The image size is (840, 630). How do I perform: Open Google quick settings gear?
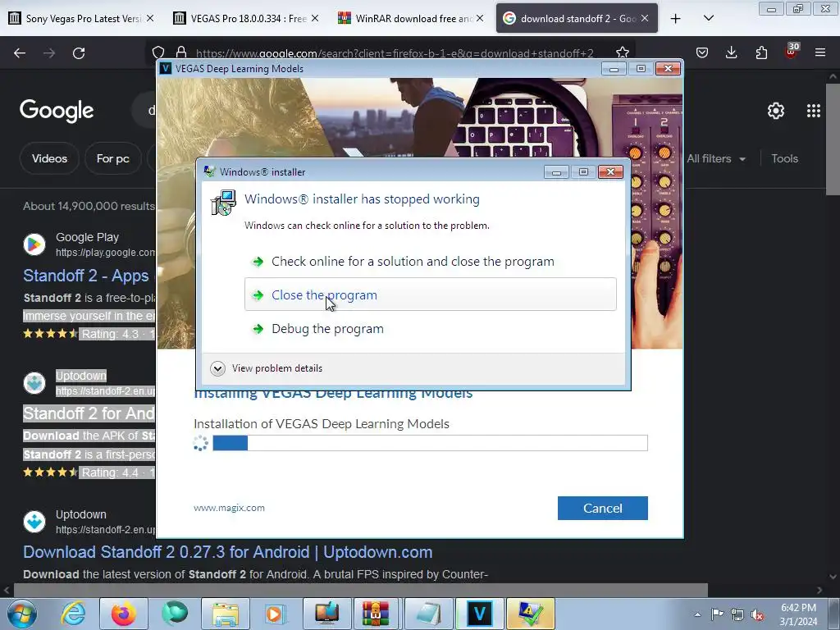776,111
